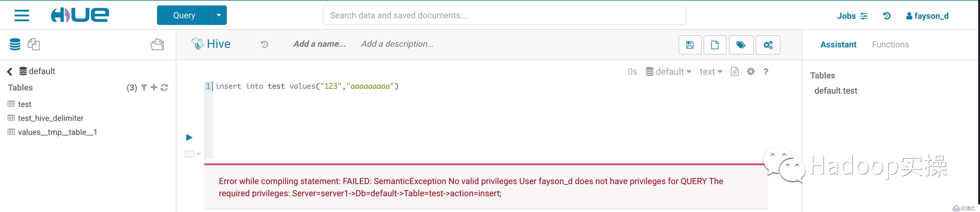Select the test_hive_delimiter table
Viewport: 980px width, 212px height.
click(51, 118)
